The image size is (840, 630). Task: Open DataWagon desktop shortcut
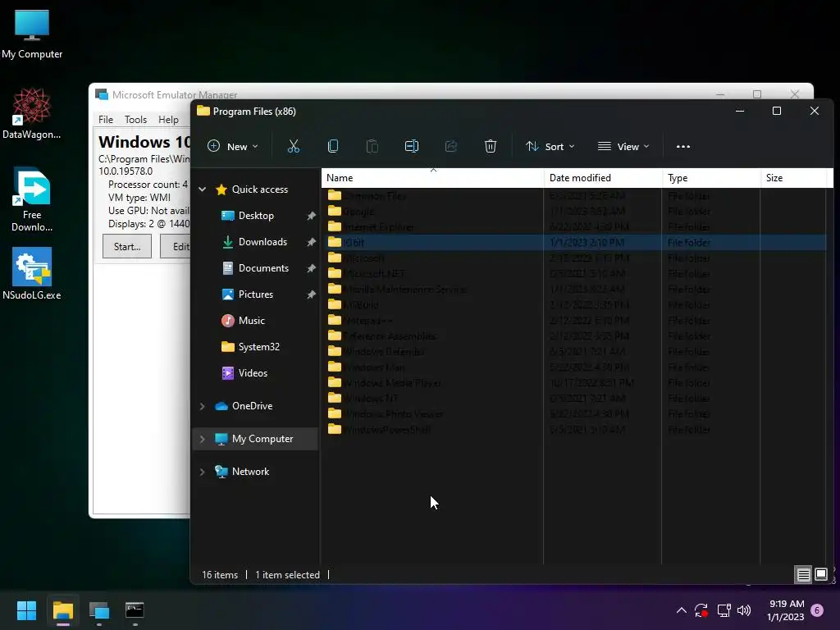click(32, 114)
